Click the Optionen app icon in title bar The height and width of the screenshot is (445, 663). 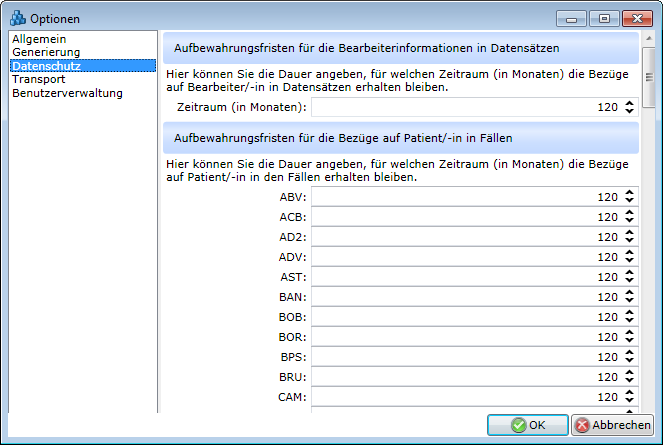click(x=16, y=18)
